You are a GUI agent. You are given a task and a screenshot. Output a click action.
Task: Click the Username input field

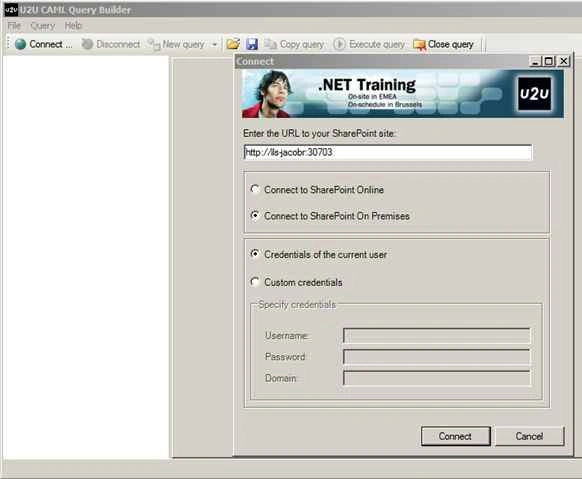point(436,336)
